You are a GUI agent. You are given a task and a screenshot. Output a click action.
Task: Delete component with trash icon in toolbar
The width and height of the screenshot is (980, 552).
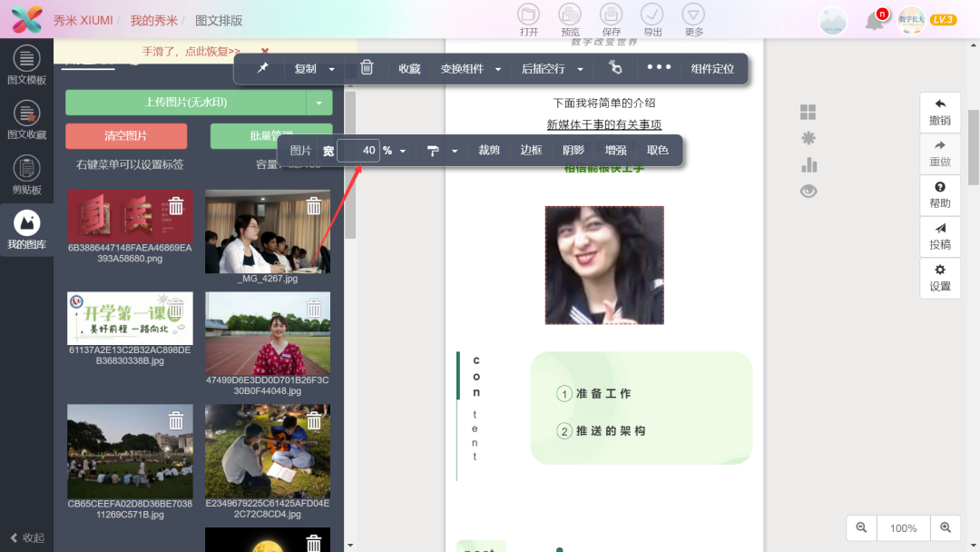click(x=367, y=67)
